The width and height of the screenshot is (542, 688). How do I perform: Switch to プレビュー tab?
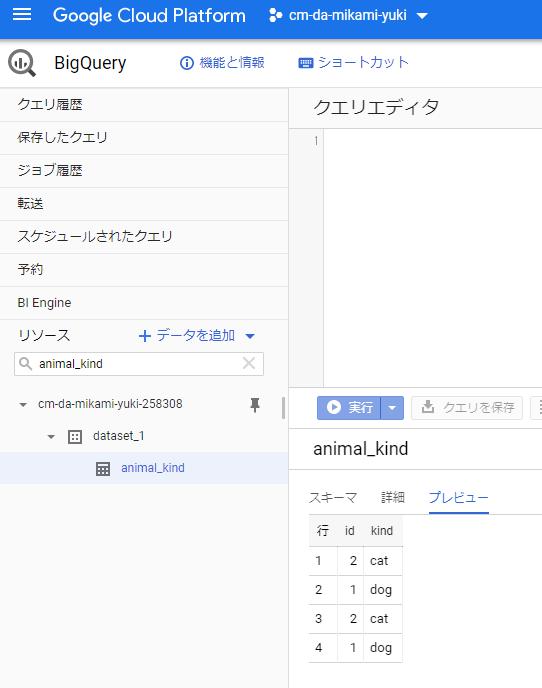[x=459, y=498]
